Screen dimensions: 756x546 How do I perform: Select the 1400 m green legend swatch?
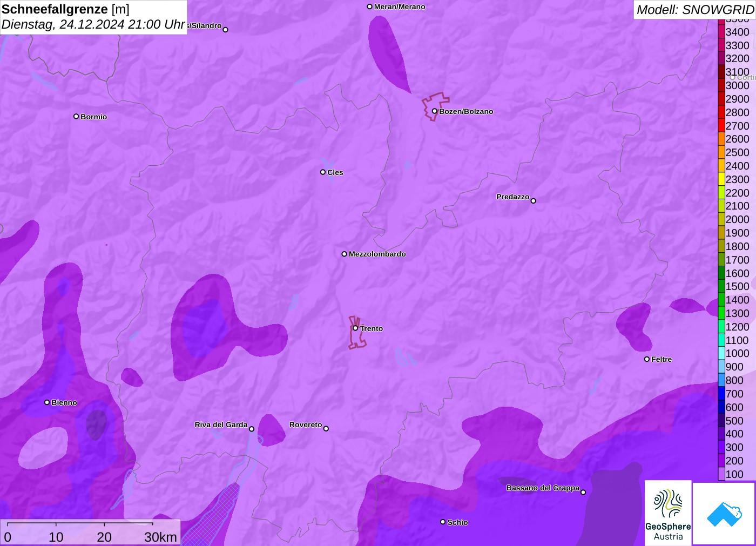click(x=721, y=300)
